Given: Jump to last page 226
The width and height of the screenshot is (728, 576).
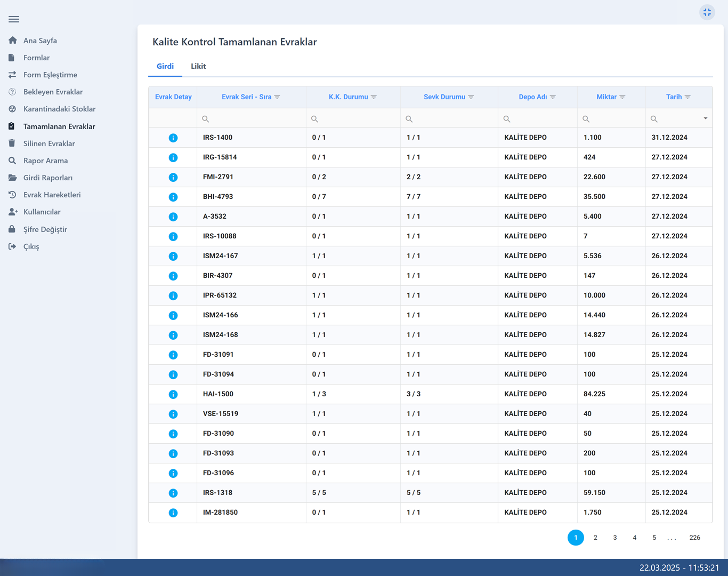Looking at the screenshot, I should point(694,538).
